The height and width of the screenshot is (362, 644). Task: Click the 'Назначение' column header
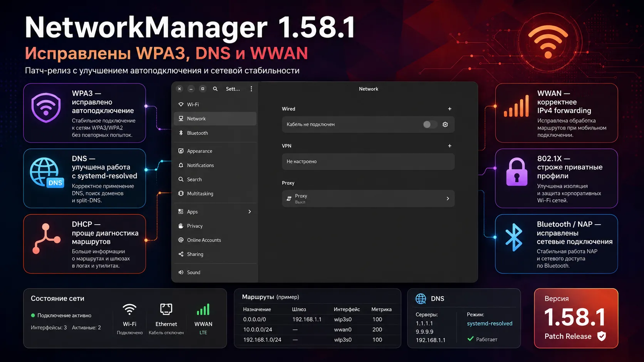coord(257,309)
